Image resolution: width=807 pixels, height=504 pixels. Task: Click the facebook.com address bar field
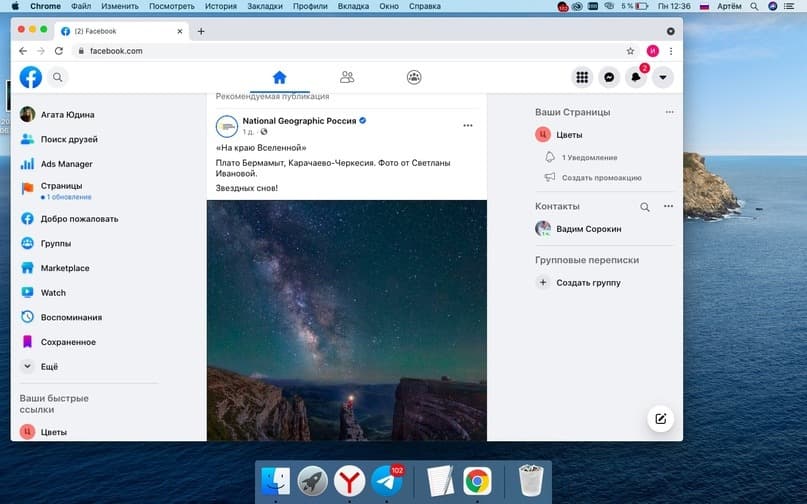pos(350,51)
